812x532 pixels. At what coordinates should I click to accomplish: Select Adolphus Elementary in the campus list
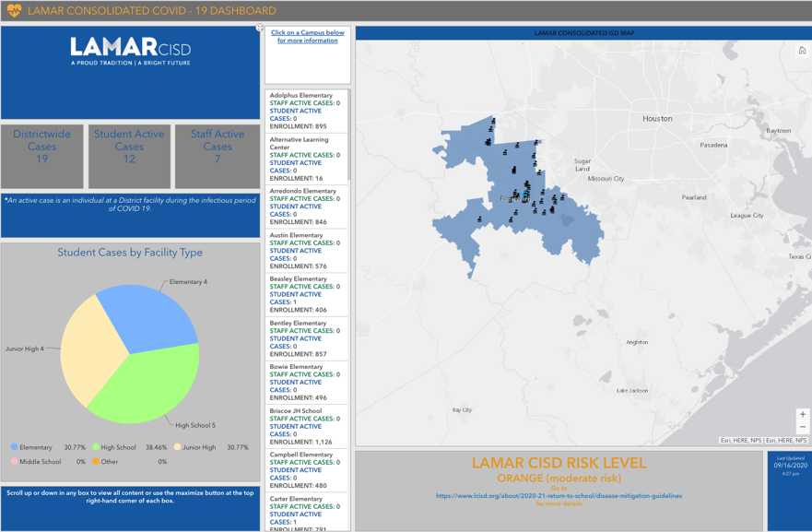point(307,111)
